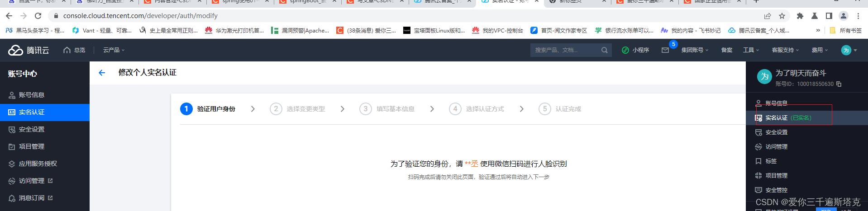Open Vant 轻量 bookmark
Viewport: 868px width, 211px height.
pos(102,31)
